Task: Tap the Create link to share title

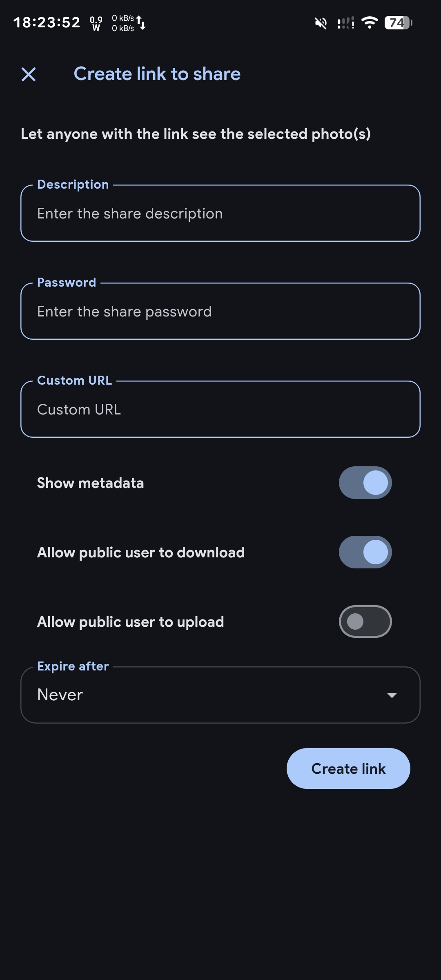Action: (157, 74)
